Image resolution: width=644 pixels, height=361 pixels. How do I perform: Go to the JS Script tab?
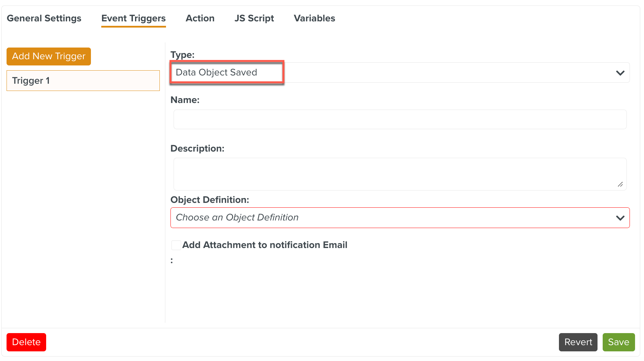pos(254,18)
